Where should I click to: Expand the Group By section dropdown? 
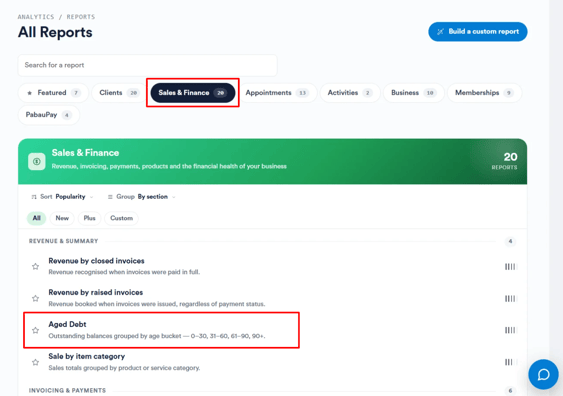click(142, 197)
